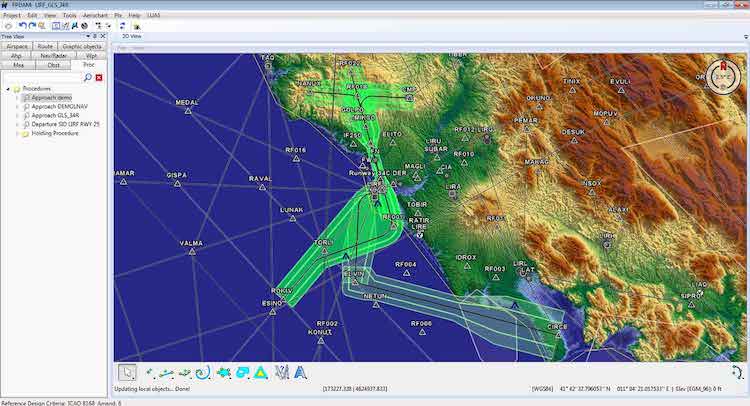This screenshot has width=750, height=406.
Task: Switch to the Obst tab
Action: [54, 65]
